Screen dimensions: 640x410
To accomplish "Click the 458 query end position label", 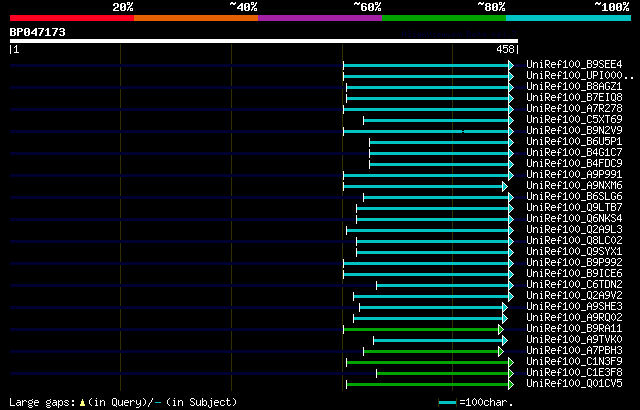I will 505,49.
